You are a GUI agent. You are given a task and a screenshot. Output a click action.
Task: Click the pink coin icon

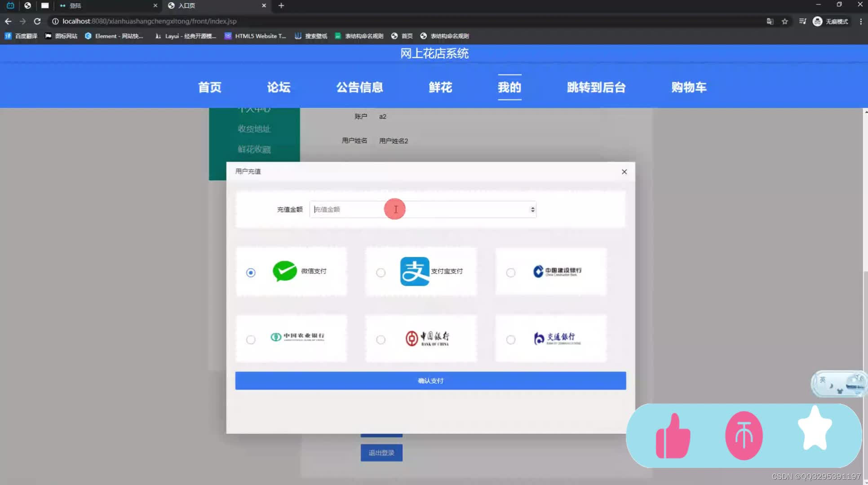pyautogui.click(x=744, y=436)
